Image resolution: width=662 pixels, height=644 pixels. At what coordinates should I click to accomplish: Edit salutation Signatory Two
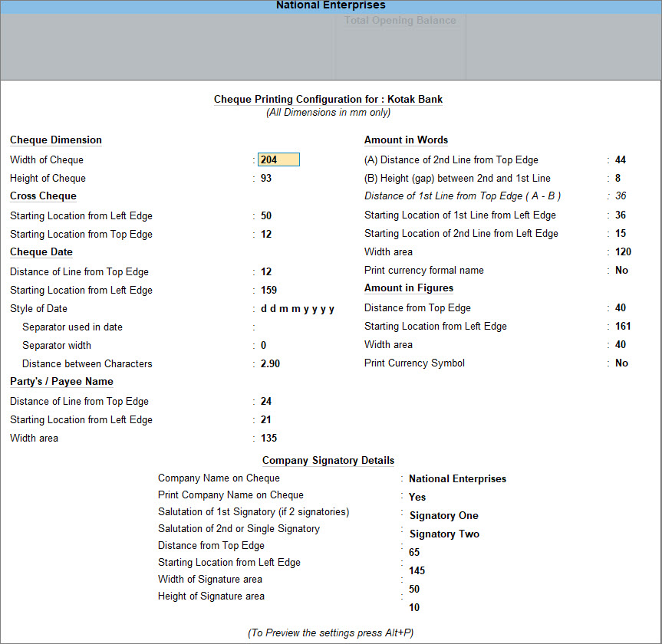coord(444,534)
